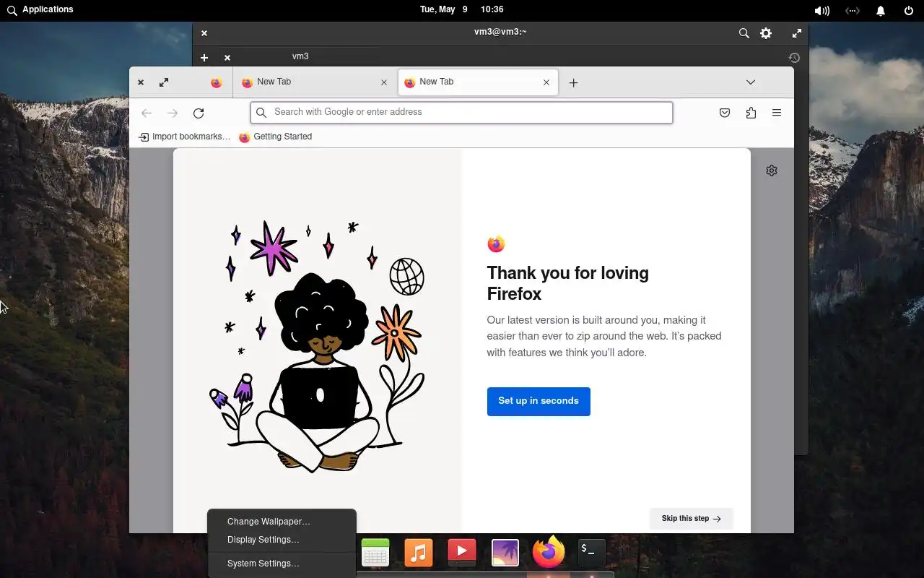This screenshot has width=924, height=578.
Task: Close the first New Tab
Action: coord(384,82)
